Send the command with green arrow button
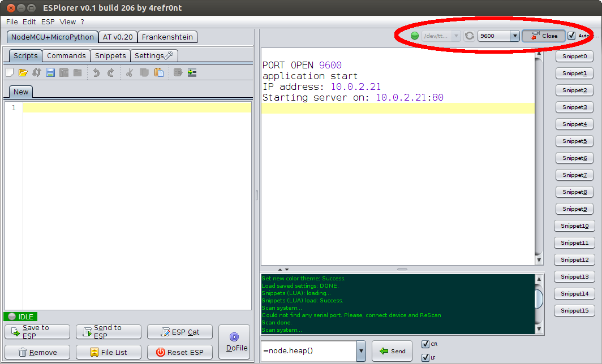602x364 pixels. click(x=392, y=351)
